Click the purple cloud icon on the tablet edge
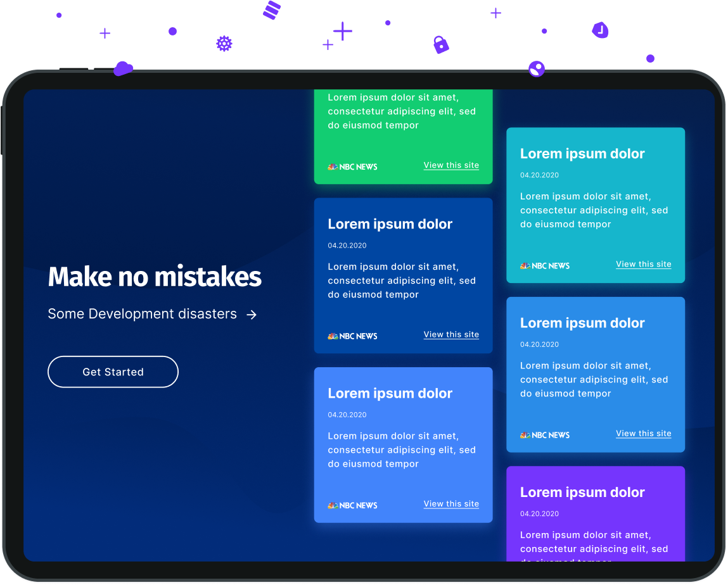The width and height of the screenshot is (728, 585). click(123, 68)
